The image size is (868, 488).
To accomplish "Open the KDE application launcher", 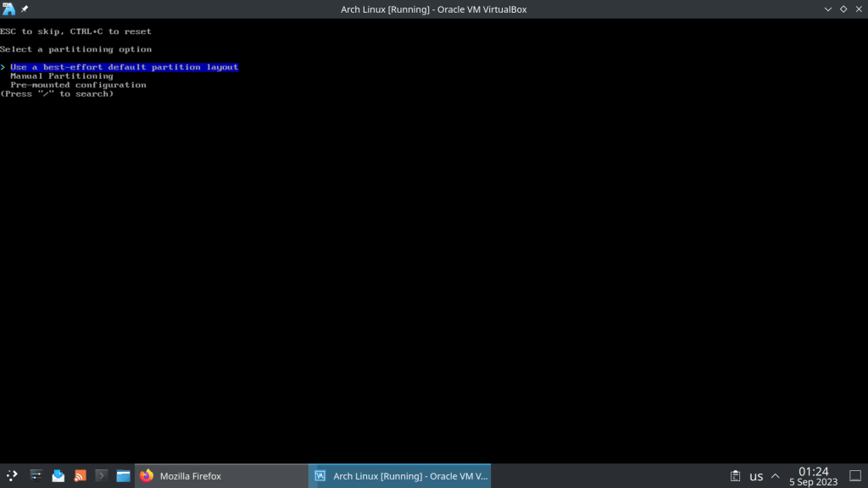I will pos(12,476).
